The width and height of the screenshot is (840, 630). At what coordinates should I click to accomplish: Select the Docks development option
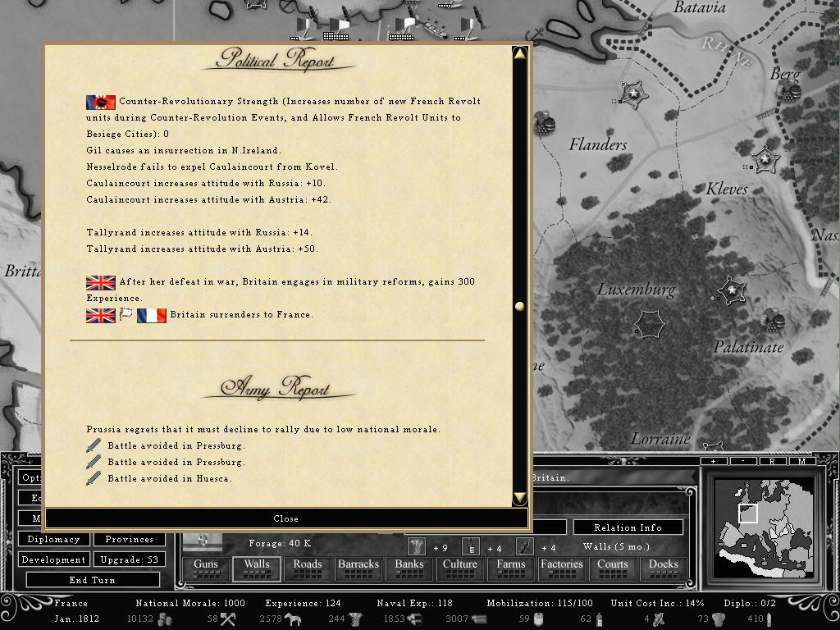coord(664,569)
